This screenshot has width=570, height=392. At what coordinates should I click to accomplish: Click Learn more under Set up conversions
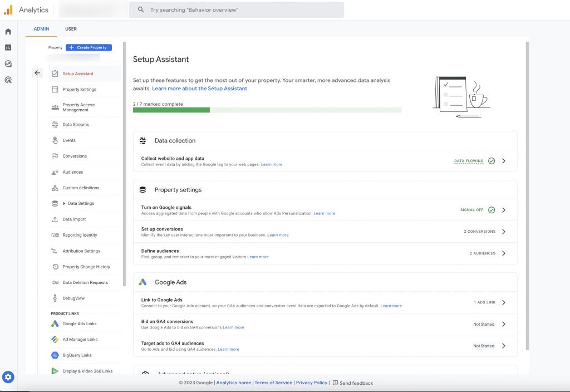(278, 236)
